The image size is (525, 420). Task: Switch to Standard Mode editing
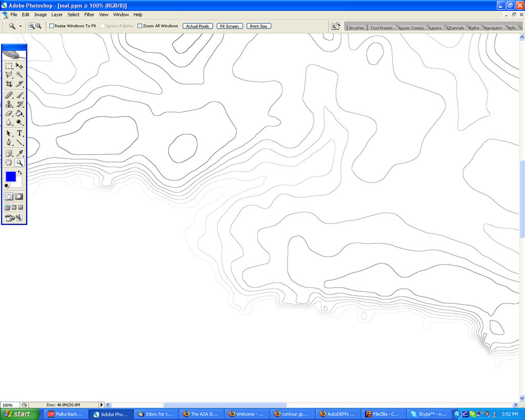pos(9,196)
